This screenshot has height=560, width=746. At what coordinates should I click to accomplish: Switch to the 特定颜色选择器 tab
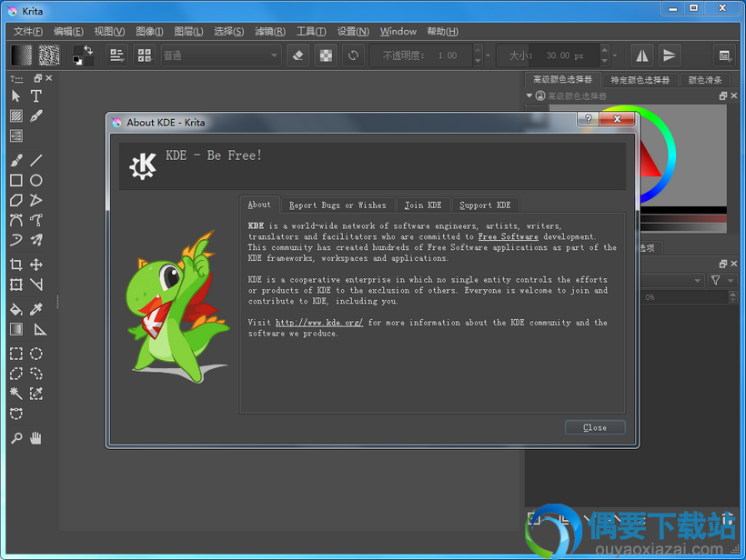[x=640, y=80]
